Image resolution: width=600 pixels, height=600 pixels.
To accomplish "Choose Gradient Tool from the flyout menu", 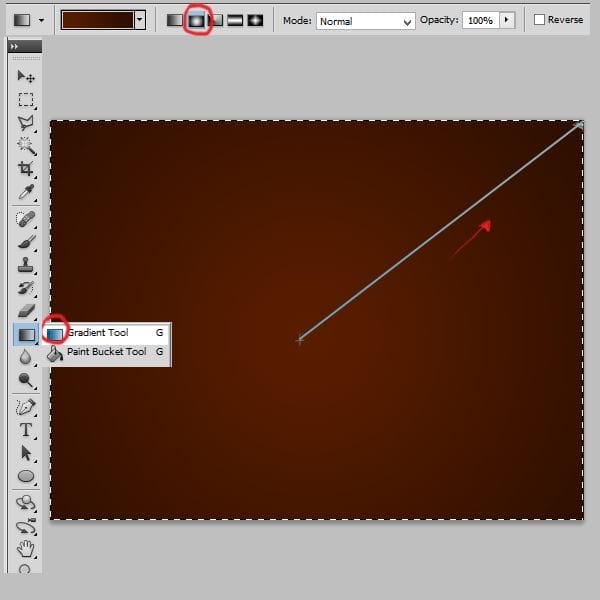I will click(x=98, y=333).
